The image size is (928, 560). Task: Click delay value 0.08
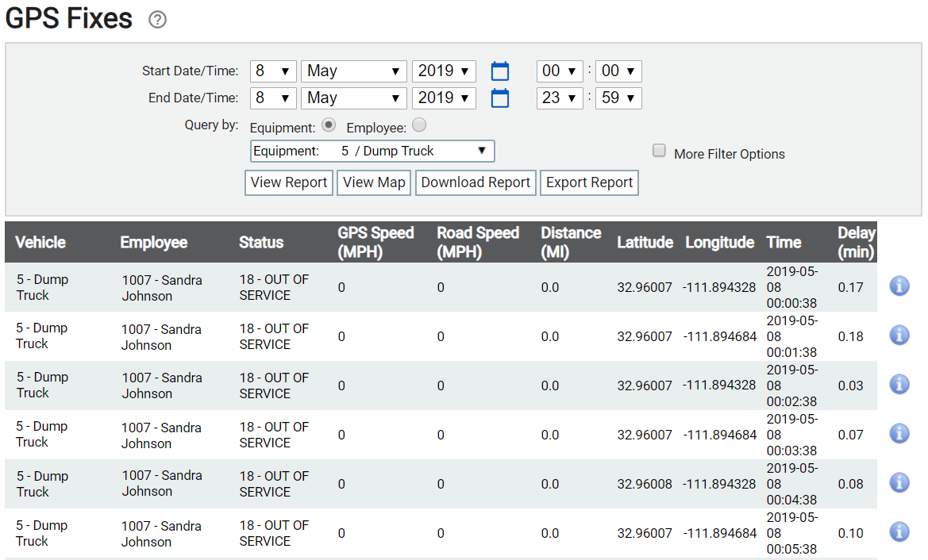850,485
